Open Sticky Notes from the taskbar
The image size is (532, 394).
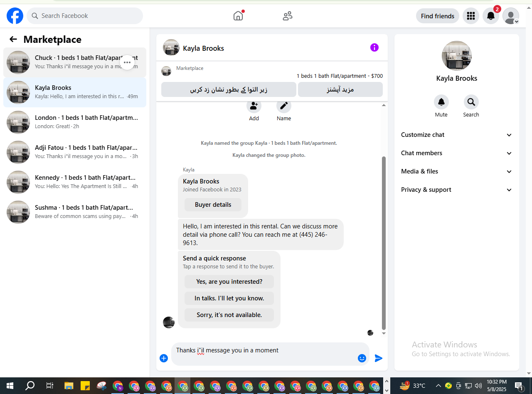tap(85, 386)
